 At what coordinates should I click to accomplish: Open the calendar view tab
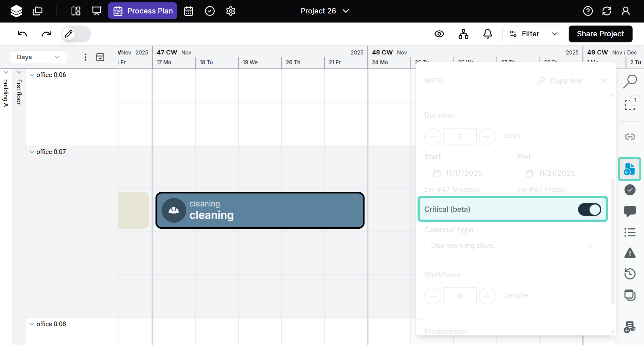(188, 11)
